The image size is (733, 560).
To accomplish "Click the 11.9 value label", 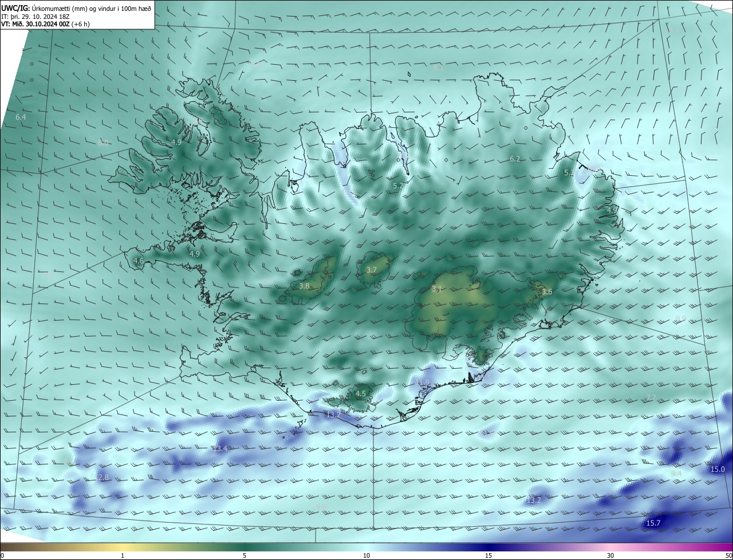I will pos(423,382).
